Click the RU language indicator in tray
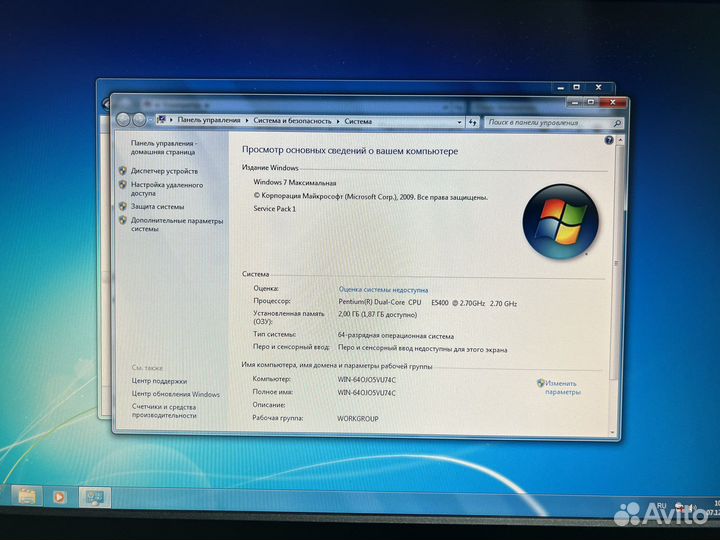The width and height of the screenshot is (720, 540). tap(661, 506)
